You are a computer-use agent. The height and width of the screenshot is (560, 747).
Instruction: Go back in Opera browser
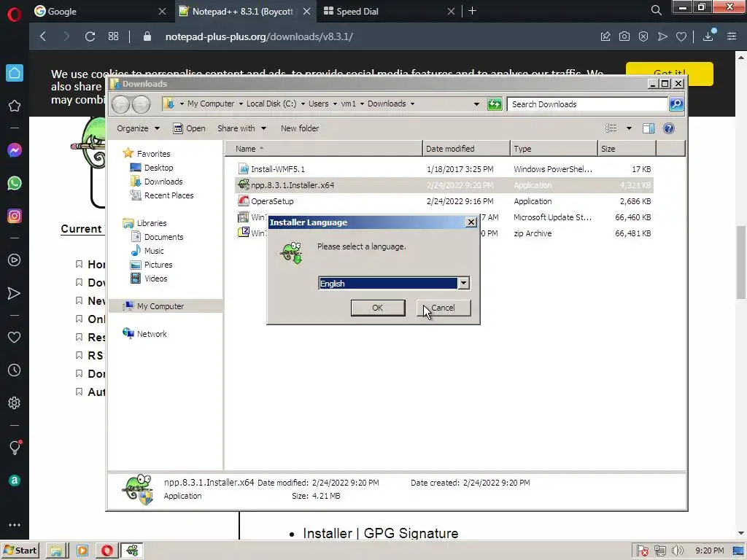point(43,36)
